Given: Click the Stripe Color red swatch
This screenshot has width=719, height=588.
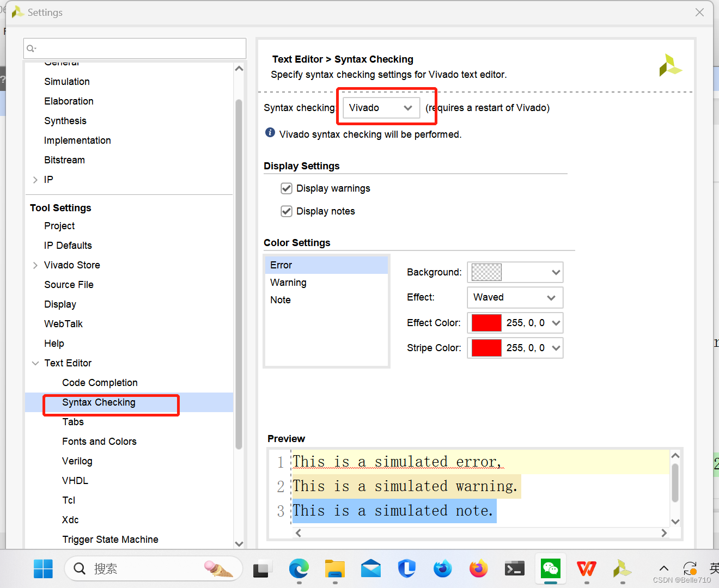Looking at the screenshot, I should pos(486,348).
